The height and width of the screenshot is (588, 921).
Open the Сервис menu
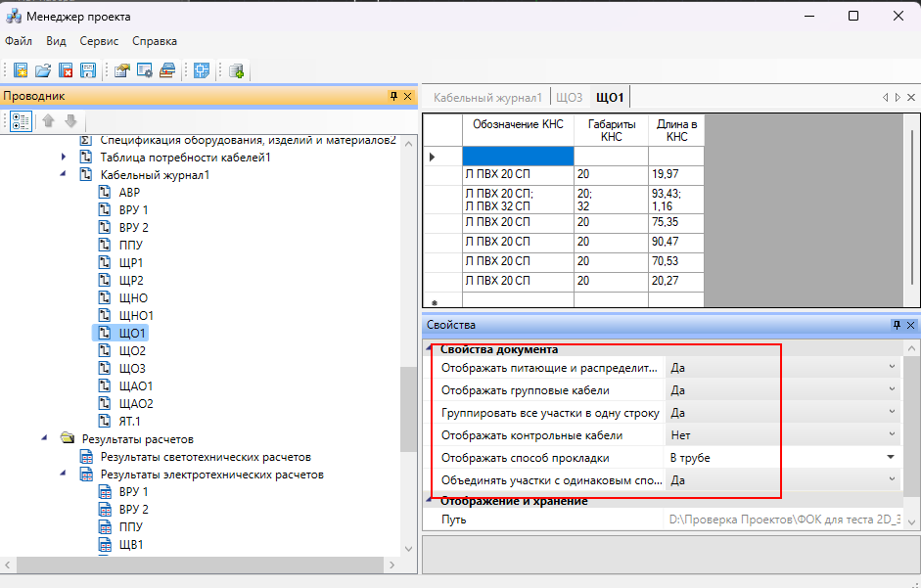pyautogui.click(x=99, y=41)
